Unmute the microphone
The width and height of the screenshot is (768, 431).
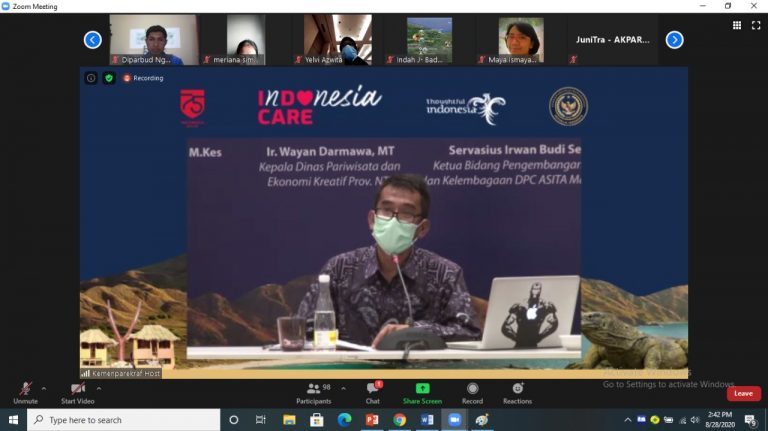click(x=25, y=390)
